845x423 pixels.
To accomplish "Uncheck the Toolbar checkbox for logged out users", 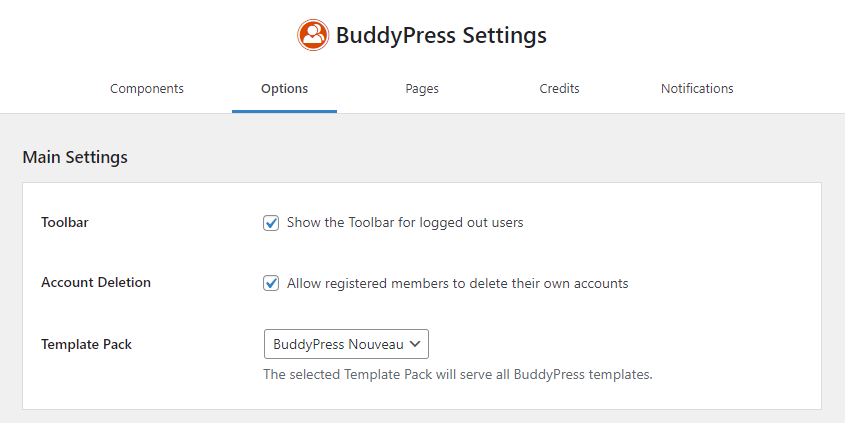I will pyautogui.click(x=271, y=223).
